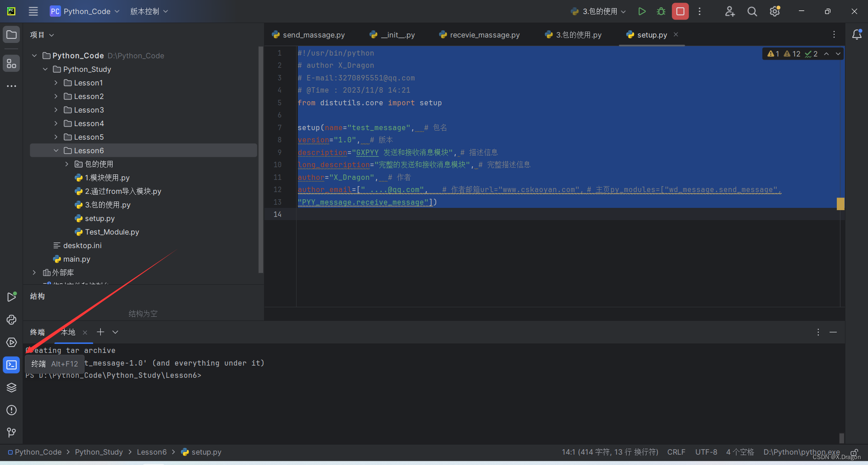Switch to send_massage.py tab
Image resolution: width=868 pixels, height=465 pixels.
(x=308, y=35)
